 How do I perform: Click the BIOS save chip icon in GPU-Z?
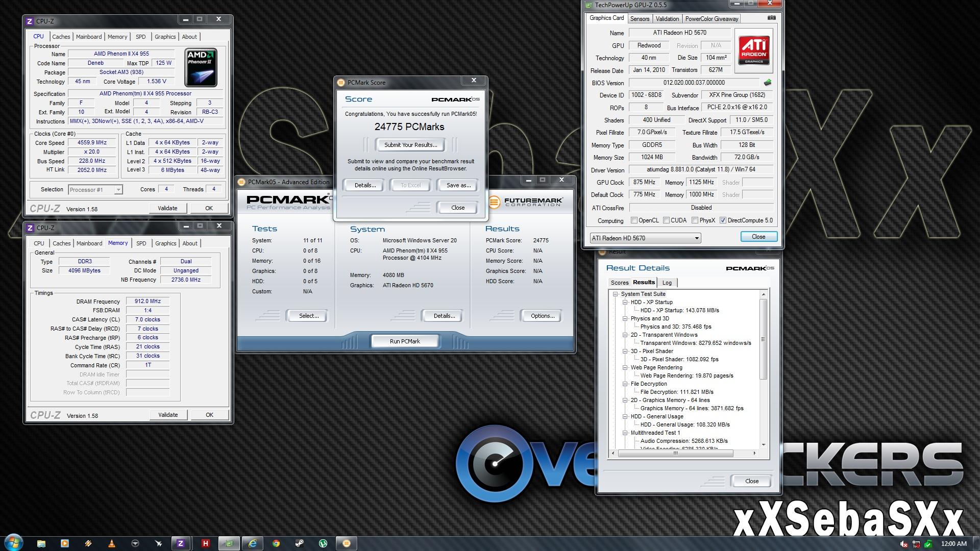767,82
